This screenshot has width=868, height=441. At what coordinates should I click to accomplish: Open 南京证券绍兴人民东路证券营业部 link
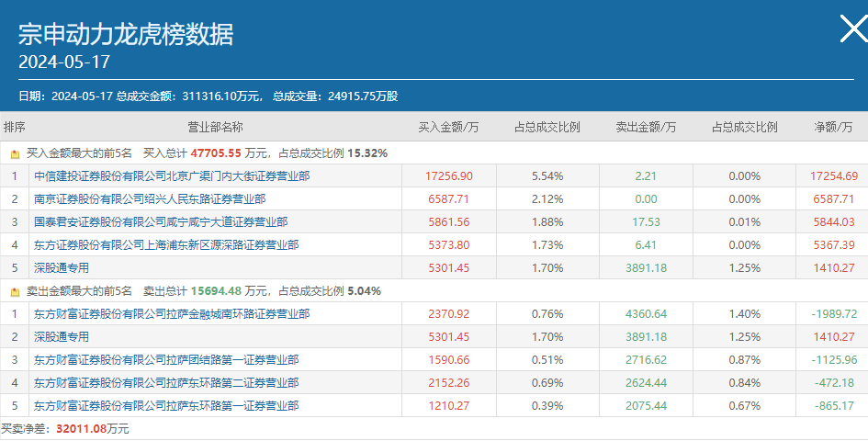tap(150, 198)
